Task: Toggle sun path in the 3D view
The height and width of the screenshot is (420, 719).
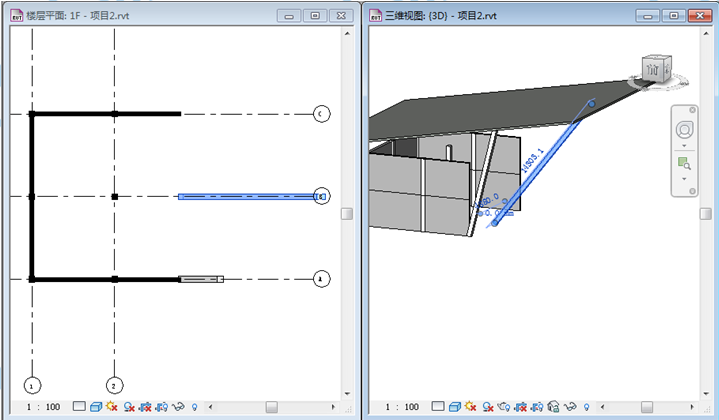Action: point(470,406)
